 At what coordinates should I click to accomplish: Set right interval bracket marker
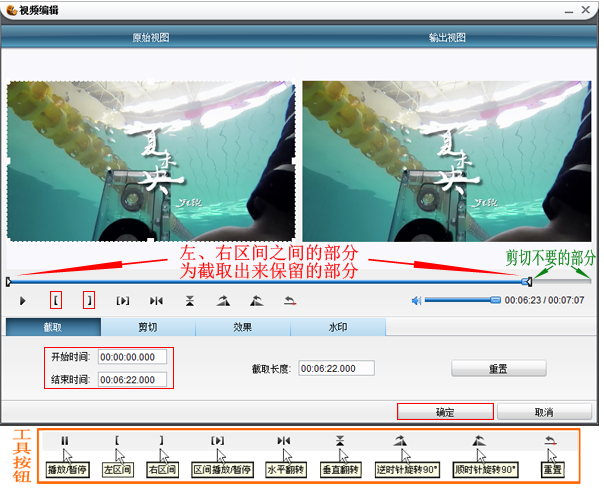[89, 301]
